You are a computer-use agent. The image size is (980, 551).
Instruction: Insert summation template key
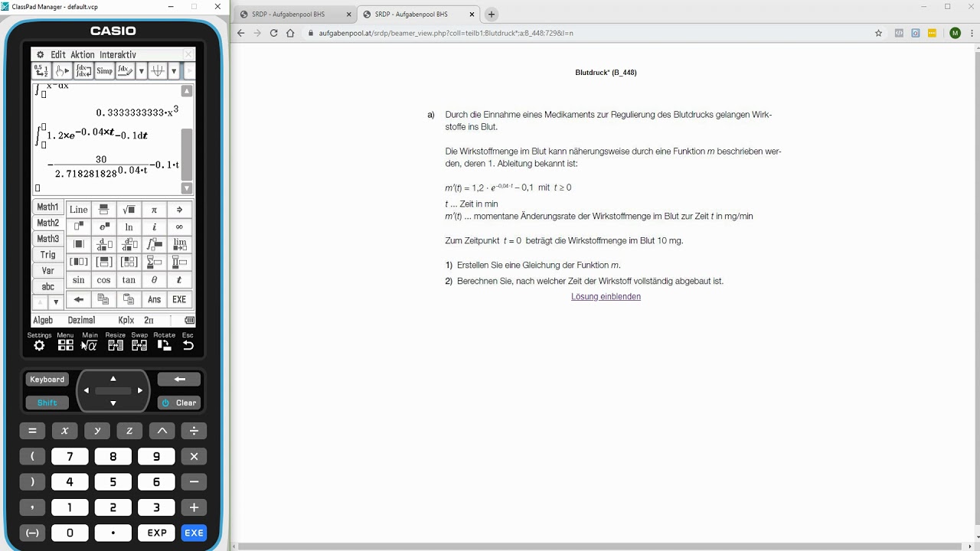(x=154, y=262)
